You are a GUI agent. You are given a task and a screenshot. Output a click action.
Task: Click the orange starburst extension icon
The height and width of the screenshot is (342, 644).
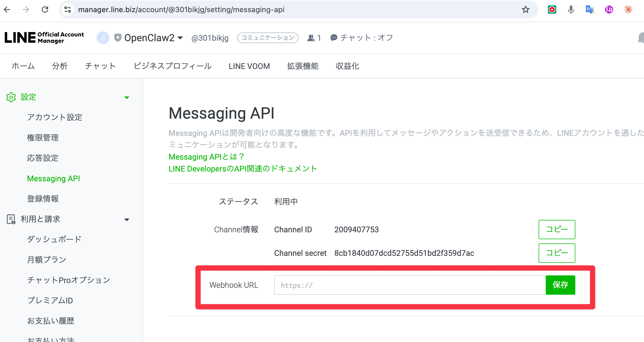pos(628,10)
